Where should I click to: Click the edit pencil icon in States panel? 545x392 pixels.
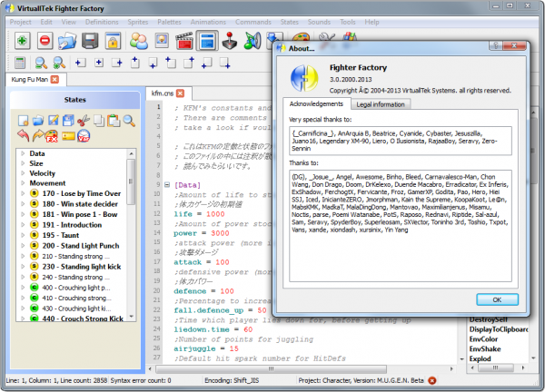(x=54, y=120)
